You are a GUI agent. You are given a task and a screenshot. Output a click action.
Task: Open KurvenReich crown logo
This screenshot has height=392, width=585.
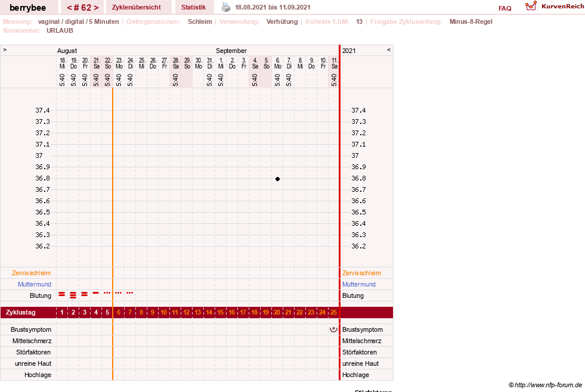click(531, 6)
